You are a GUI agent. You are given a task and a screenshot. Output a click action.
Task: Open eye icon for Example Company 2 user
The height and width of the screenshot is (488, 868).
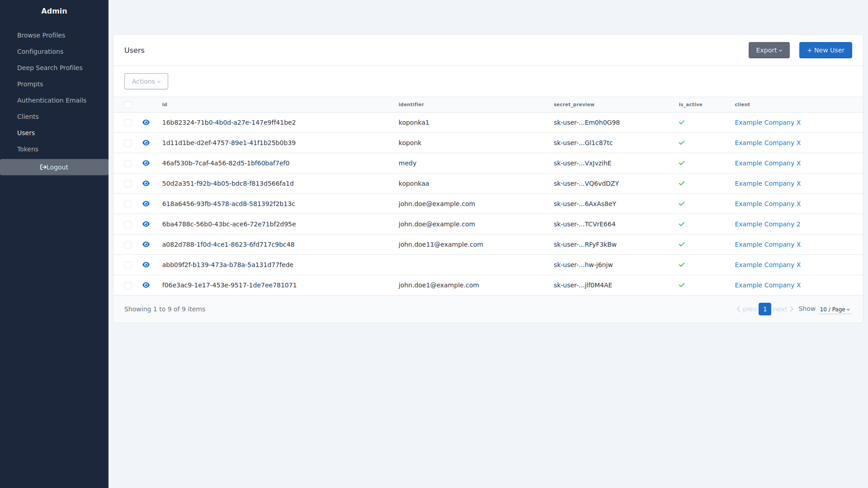point(146,224)
